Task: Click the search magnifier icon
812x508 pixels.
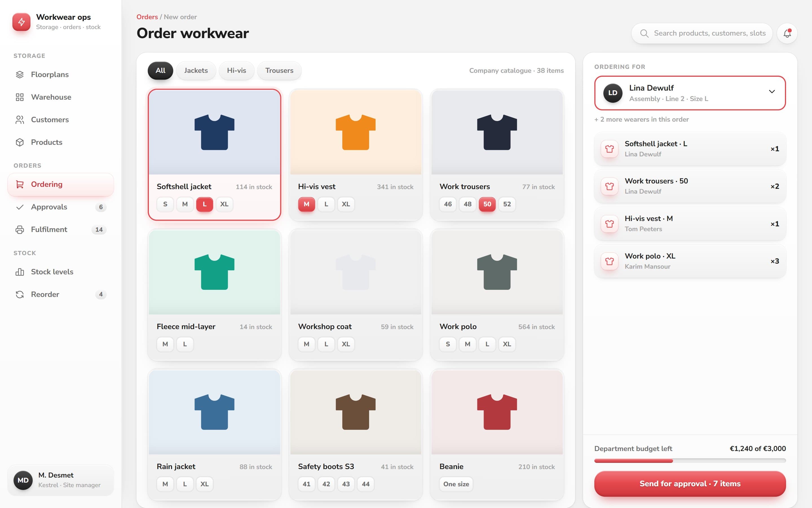Action: tap(644, 33)
